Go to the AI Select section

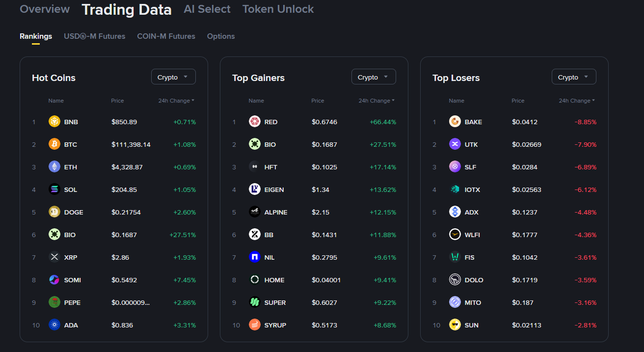207,9
